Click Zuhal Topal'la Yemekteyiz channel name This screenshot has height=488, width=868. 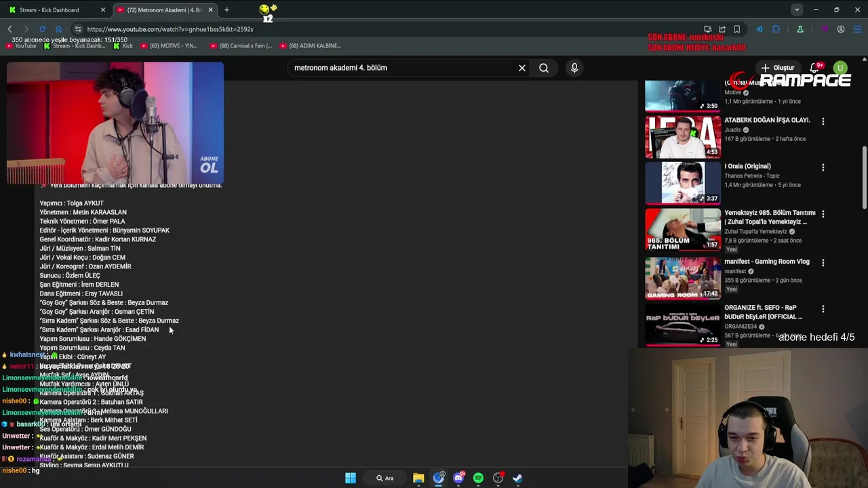755,232
